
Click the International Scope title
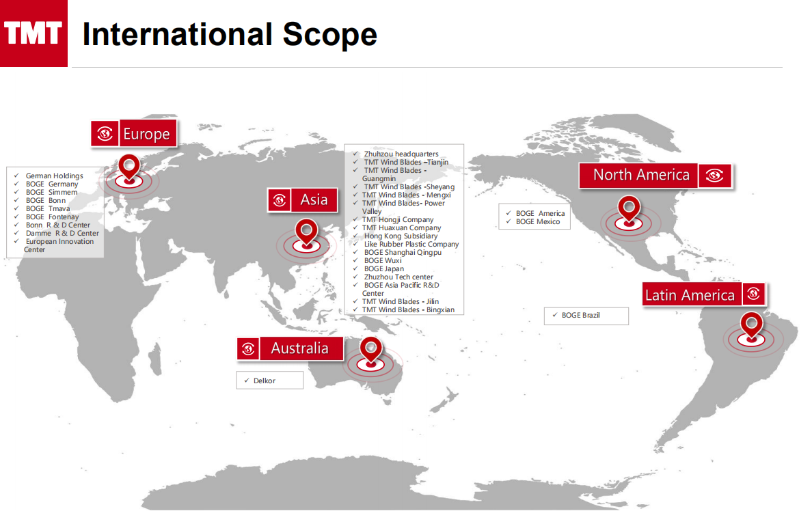coord(230,34)
